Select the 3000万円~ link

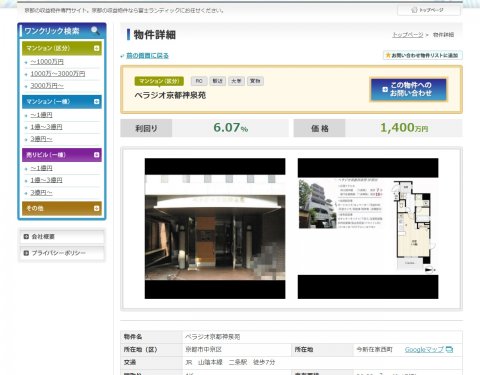click(x=47, y=86)
